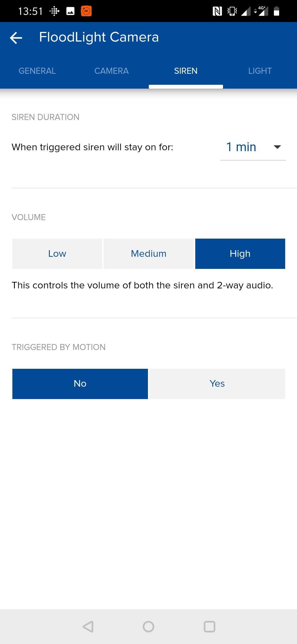Tap the vibrate mode status icon
The height and width of the screenshot is (644, 297).
[232, 11]
